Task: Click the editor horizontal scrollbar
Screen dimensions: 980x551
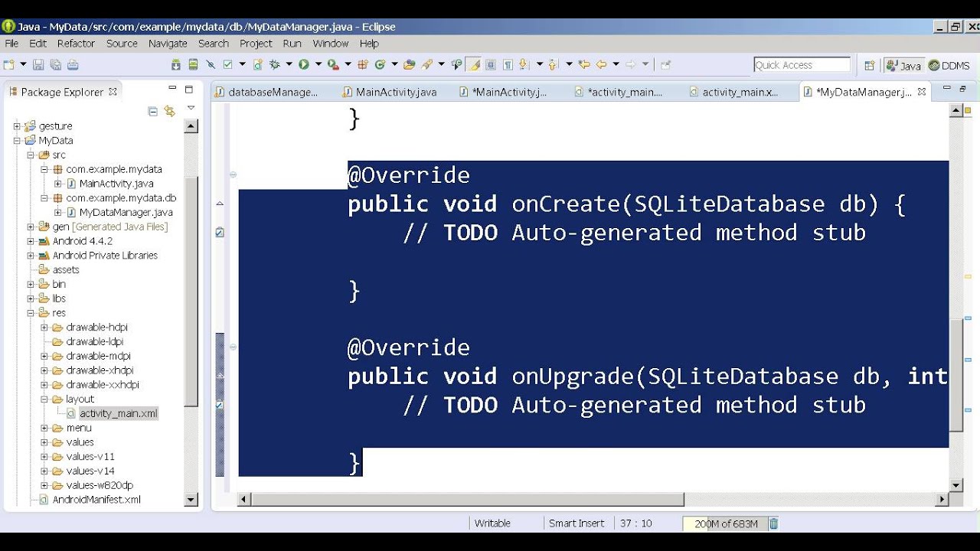Action: 593,500
